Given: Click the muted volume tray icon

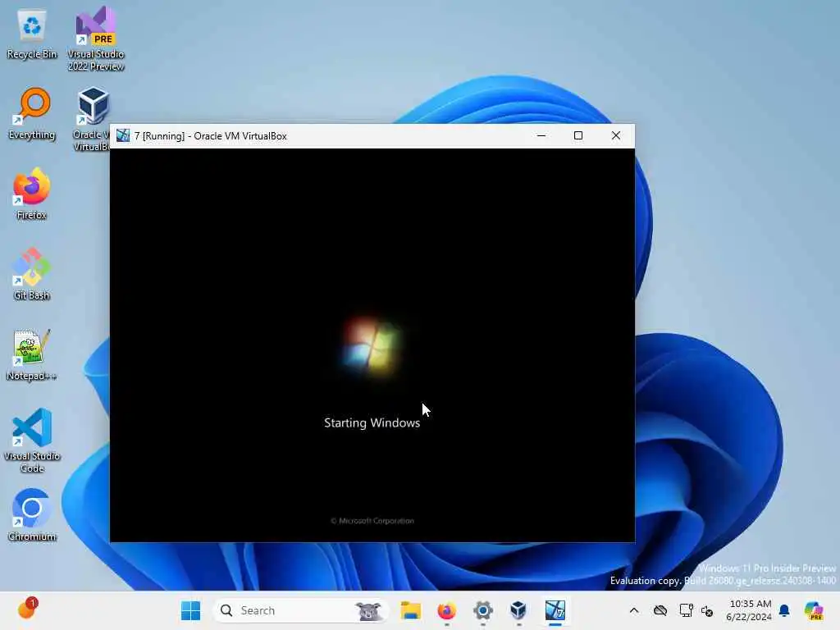Looking at the screenshot, I should [x=707, y=610].
